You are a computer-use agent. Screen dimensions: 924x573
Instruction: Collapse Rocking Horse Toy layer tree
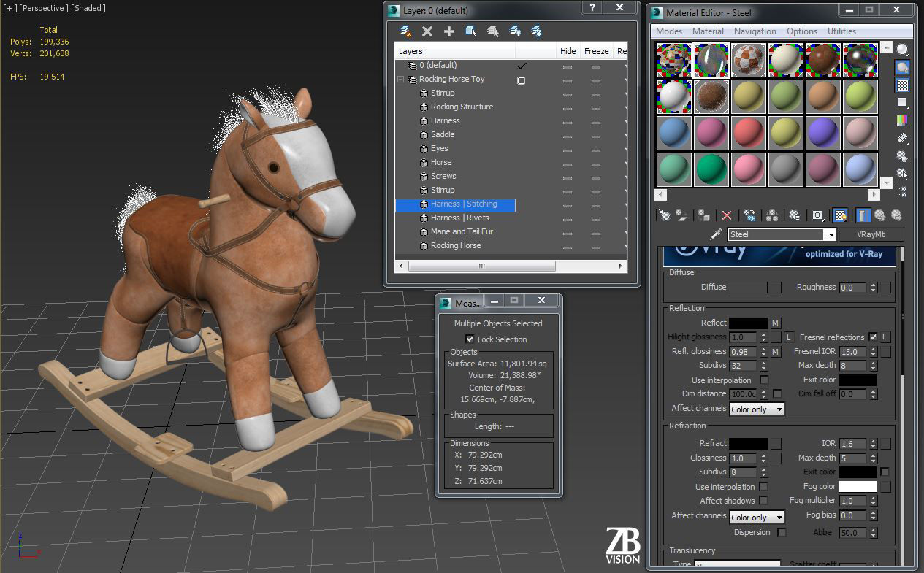click(400, 80)
